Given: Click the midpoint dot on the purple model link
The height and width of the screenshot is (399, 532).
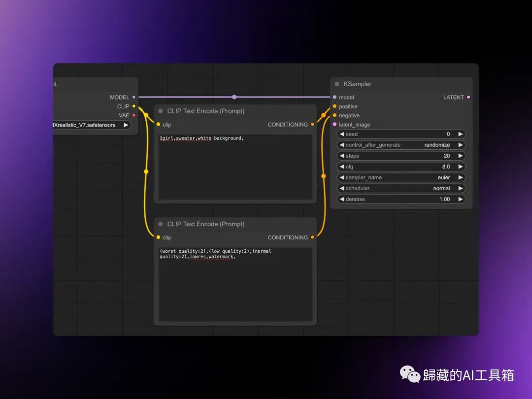Looking at the screenshot, I should pyautogui.click(x=234, y=97).
